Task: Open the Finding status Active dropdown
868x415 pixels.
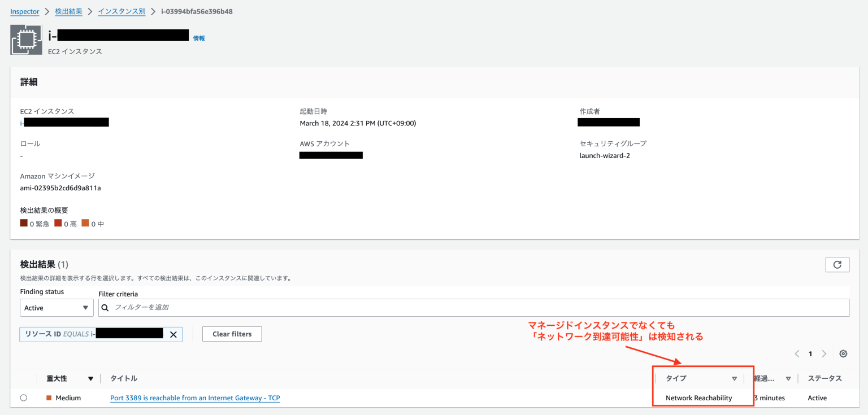Action: [x=57, y=308]
